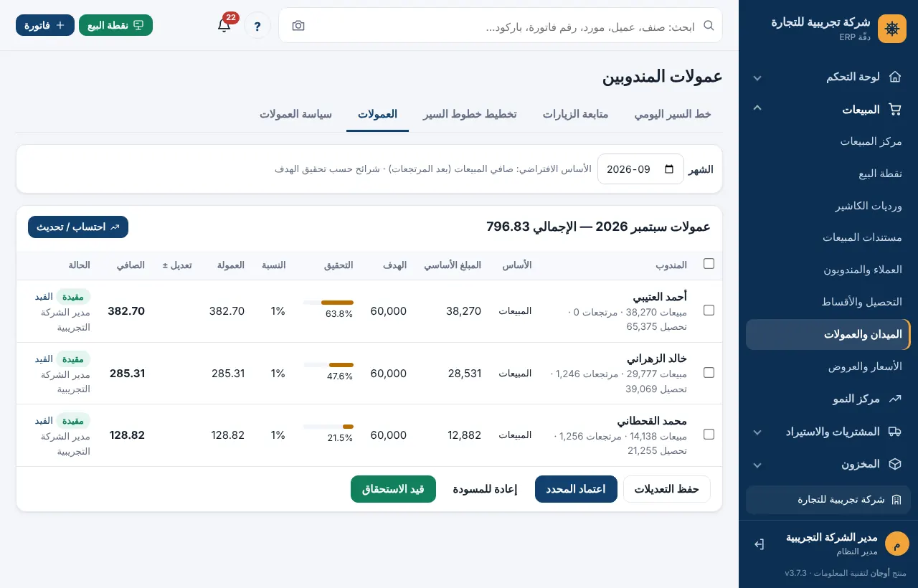Image resolution: width=918 pixels, height=588 pixels.
Task: Click the cart icon next to المبيعات
Action: pos(895,110)
